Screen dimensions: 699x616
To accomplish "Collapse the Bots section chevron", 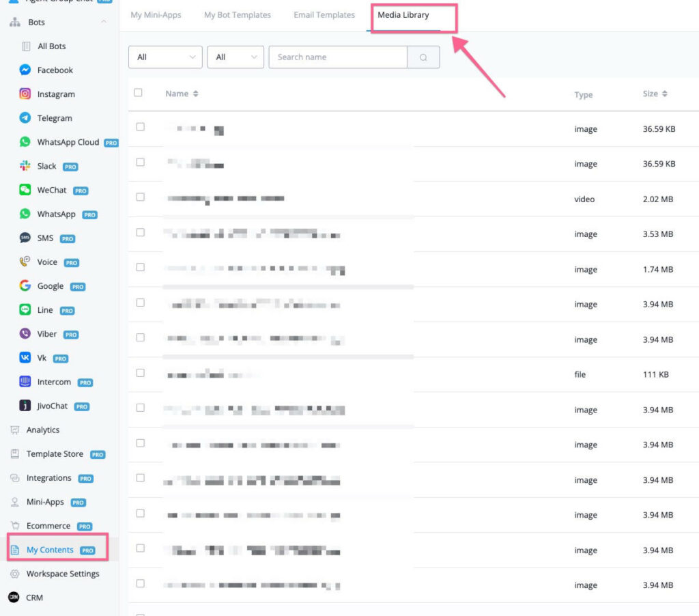I will [104, 23].
